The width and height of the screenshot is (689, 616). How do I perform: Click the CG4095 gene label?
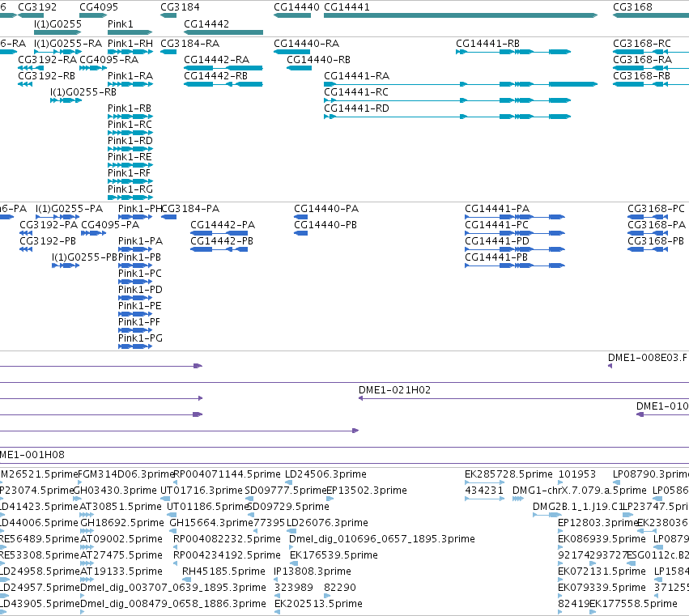[99, 7]
